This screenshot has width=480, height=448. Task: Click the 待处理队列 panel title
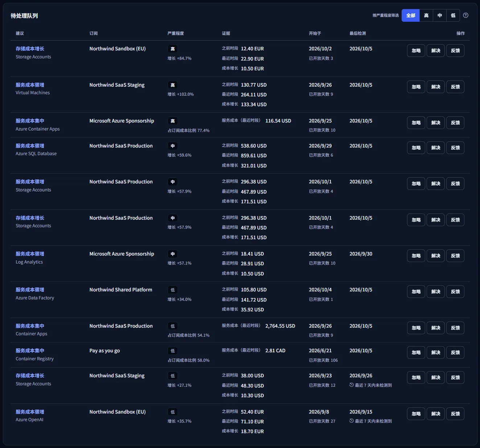click(x=24, y=16)
